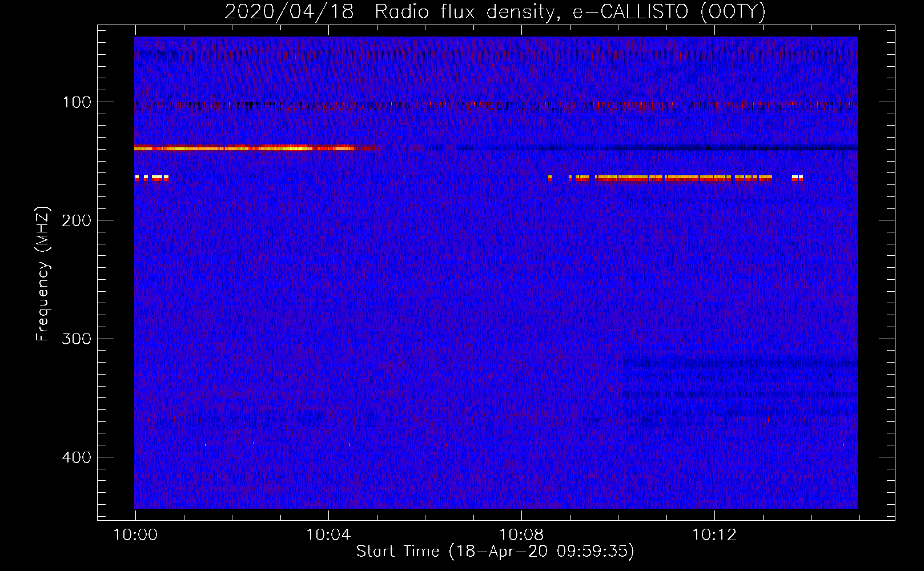Click the '10:12' time tick label
Image resolution: width=924 pixels, height=571 pixels.
(x=714, y=534)
